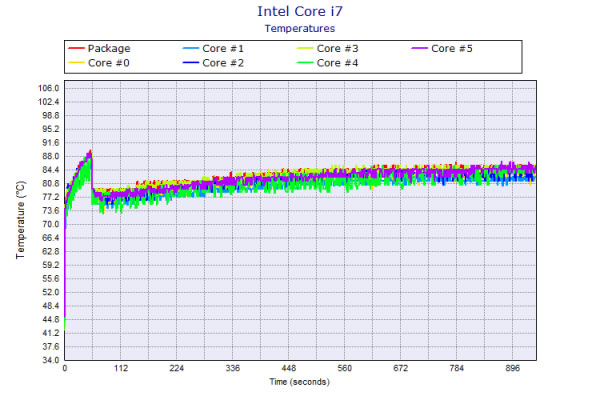Click the Temperature (°C) axis label

click(21, 220)
